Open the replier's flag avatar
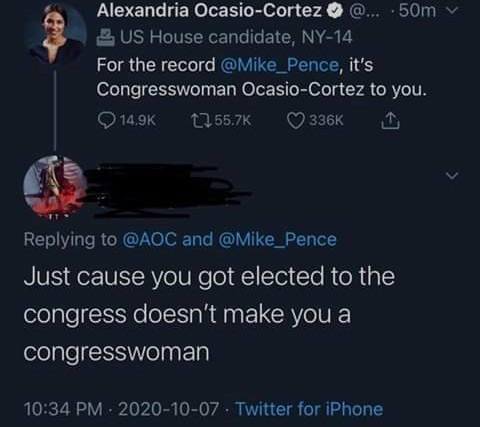Screen dimensions: 480x427 (55, 186)
